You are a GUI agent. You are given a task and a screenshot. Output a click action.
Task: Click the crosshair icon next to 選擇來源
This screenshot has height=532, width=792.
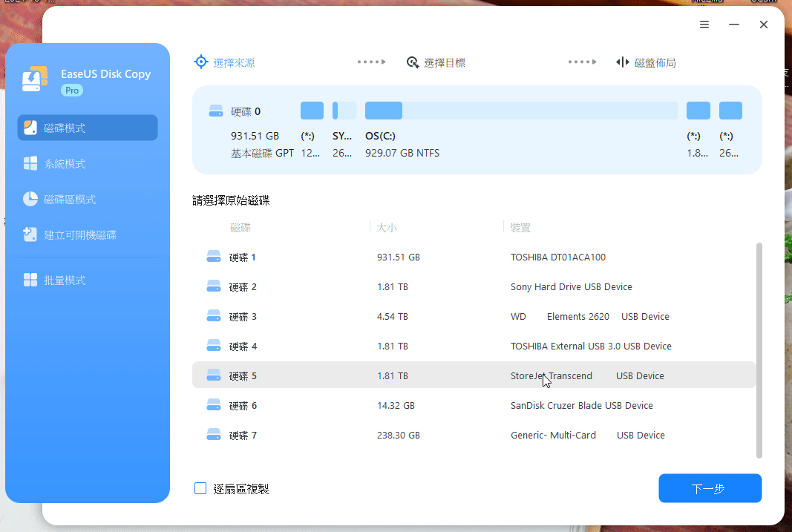coord(201,62)
